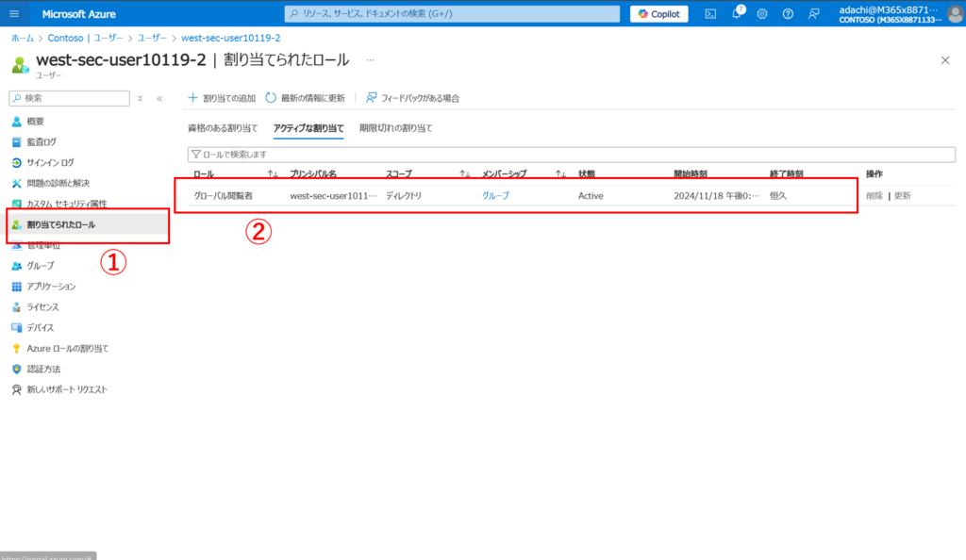Click the 恒久 end time cell
This screenshot has height=560, width=966.
(x=778, y=196)
